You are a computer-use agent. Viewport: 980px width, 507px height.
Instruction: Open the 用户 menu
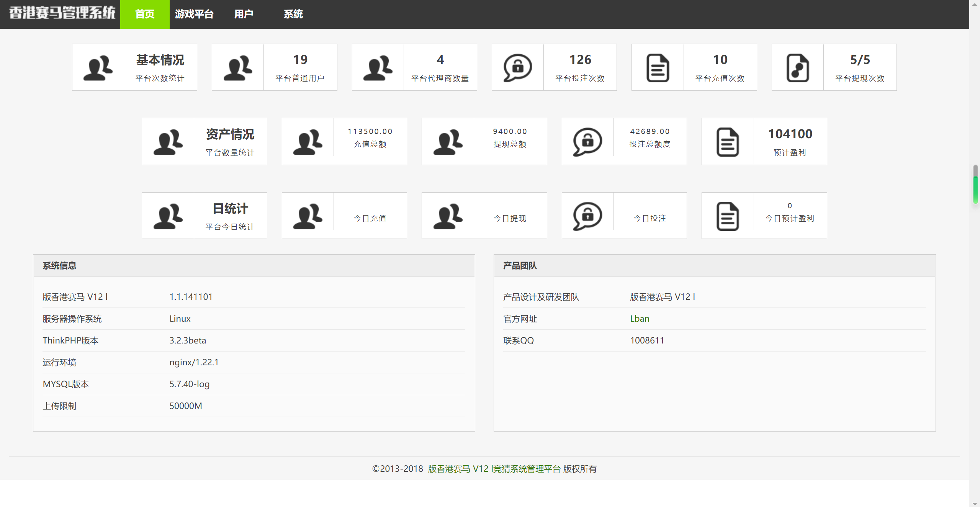click(x=244, y=14)
